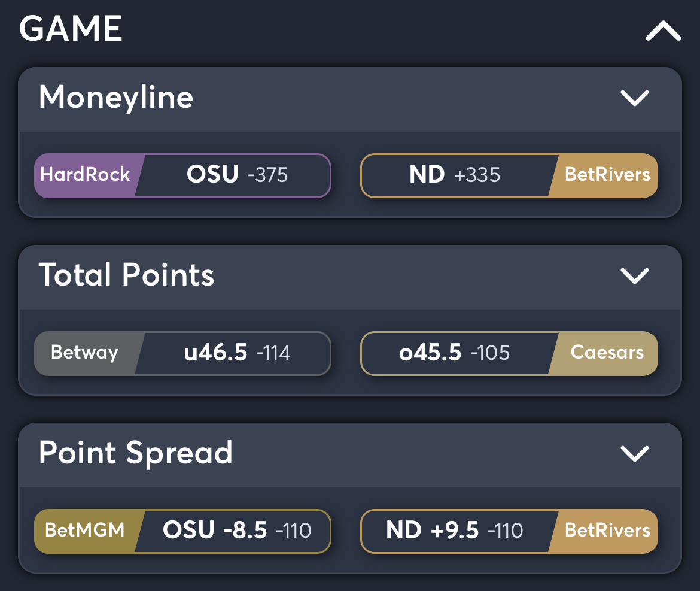
Task: Collapse the Total Points section chevron
Action: 635,276
